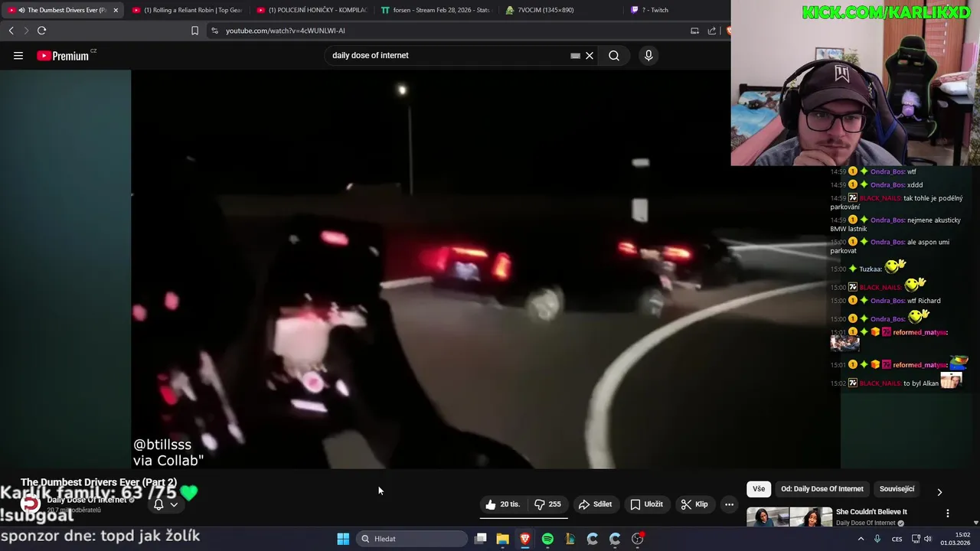Switch to Brave browser on taskbar
The height and width of the screenshot is (551, 980).
(x=524, y=539)
